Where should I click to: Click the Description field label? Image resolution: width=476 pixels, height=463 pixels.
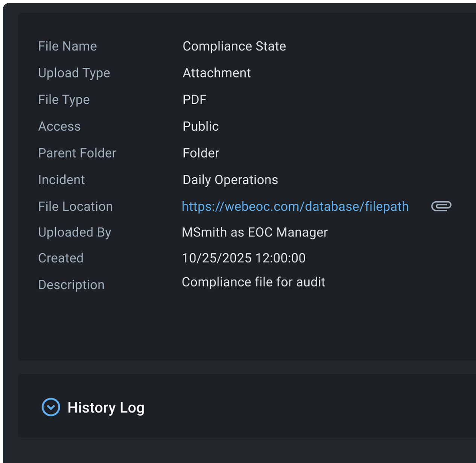(x=71, y=285)
